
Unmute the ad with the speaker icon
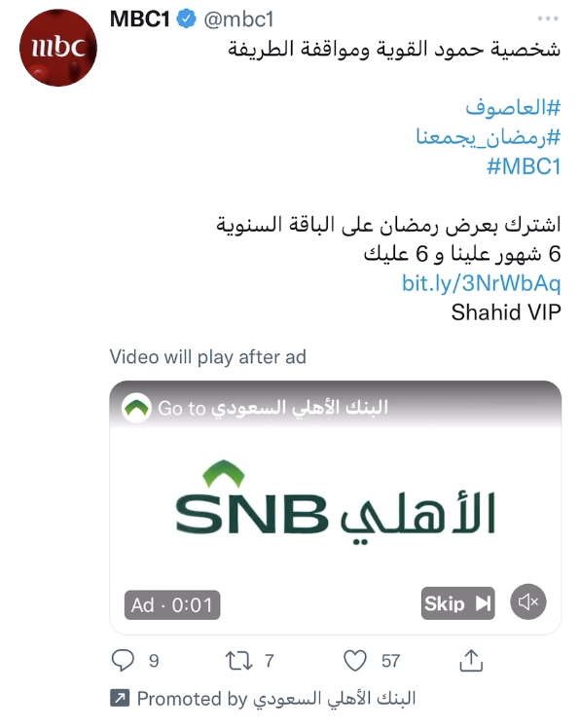tap(528, 602)
